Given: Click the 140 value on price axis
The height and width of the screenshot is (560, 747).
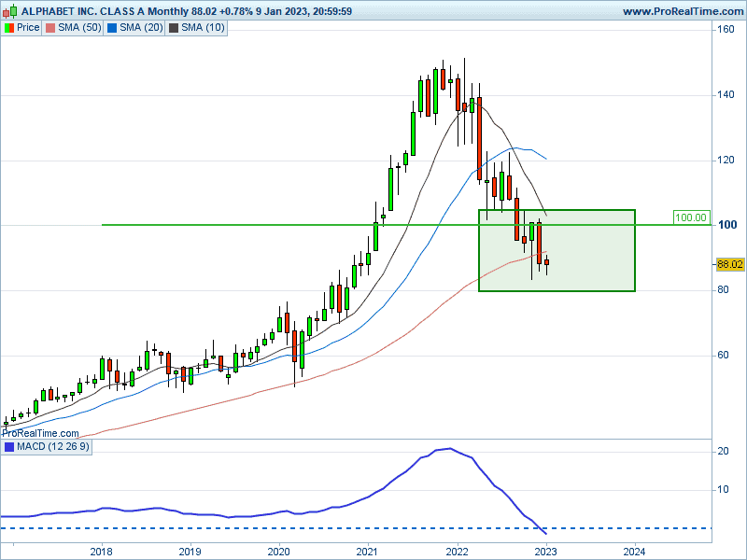Looking at the screenshot, I should click(x=724, y=95).
